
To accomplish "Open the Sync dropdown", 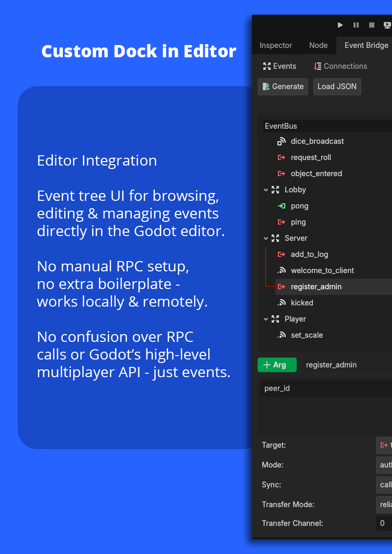I will 384,485.
